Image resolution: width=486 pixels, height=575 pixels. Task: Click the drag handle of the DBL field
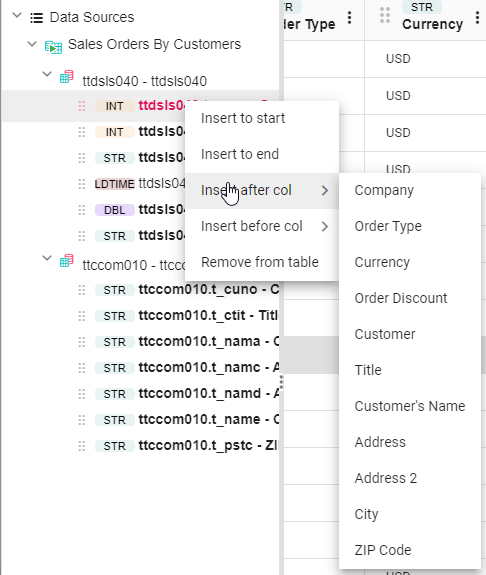pos(82,210)
